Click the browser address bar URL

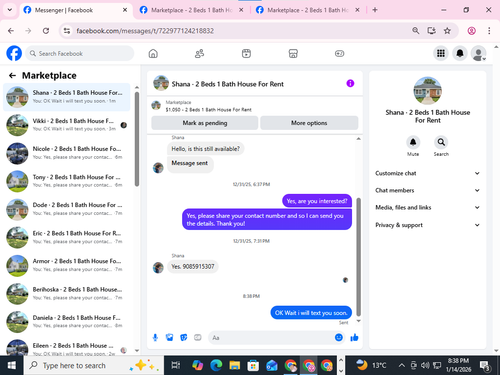coord(145,31)
